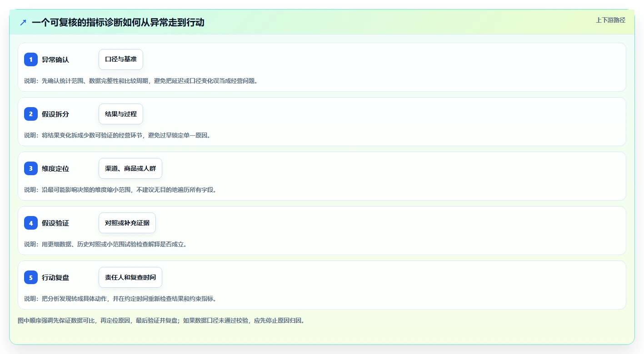Click description starting 把分析发现转成具体动作
This screenshot has height=354, width=644.
[120, 299]
